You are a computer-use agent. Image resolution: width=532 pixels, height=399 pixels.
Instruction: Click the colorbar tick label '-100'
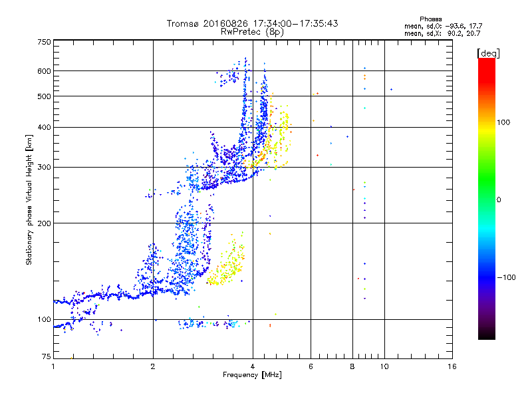pos(507,277)
